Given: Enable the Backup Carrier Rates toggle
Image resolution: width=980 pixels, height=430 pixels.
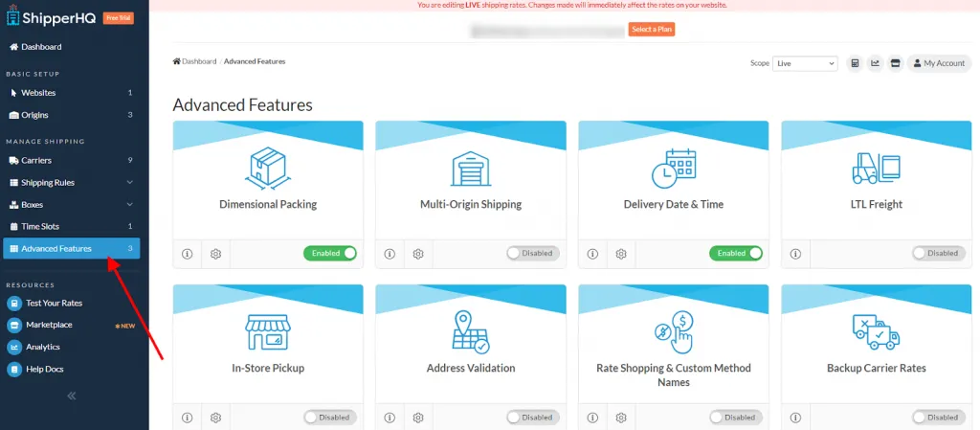Looking at the screenshot, I should click(x=939, y=417).
